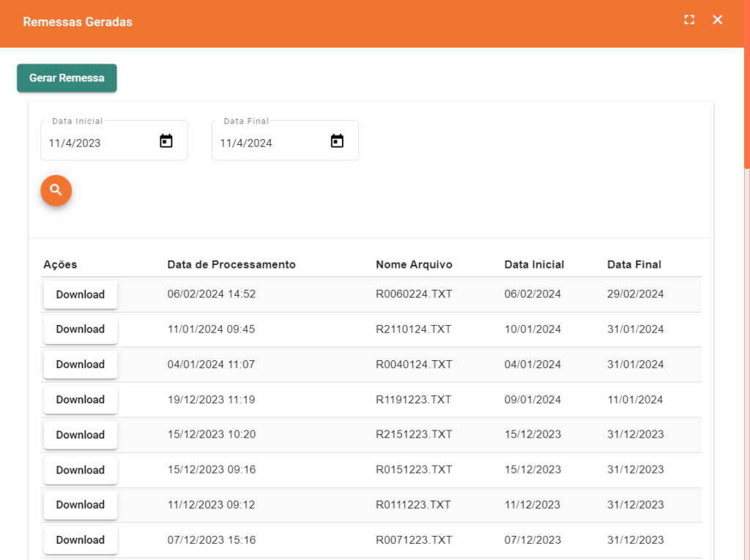
Task: Download the R2151223.TXT file
Action: pos(81,435)
